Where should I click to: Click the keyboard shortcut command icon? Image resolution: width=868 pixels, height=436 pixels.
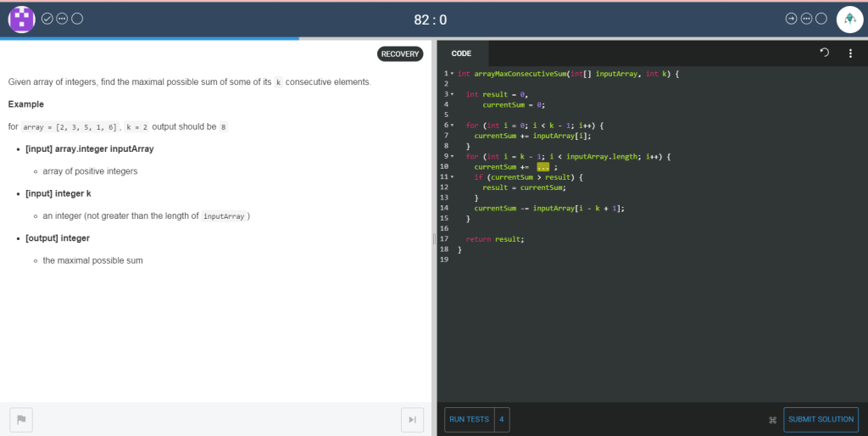773,420
